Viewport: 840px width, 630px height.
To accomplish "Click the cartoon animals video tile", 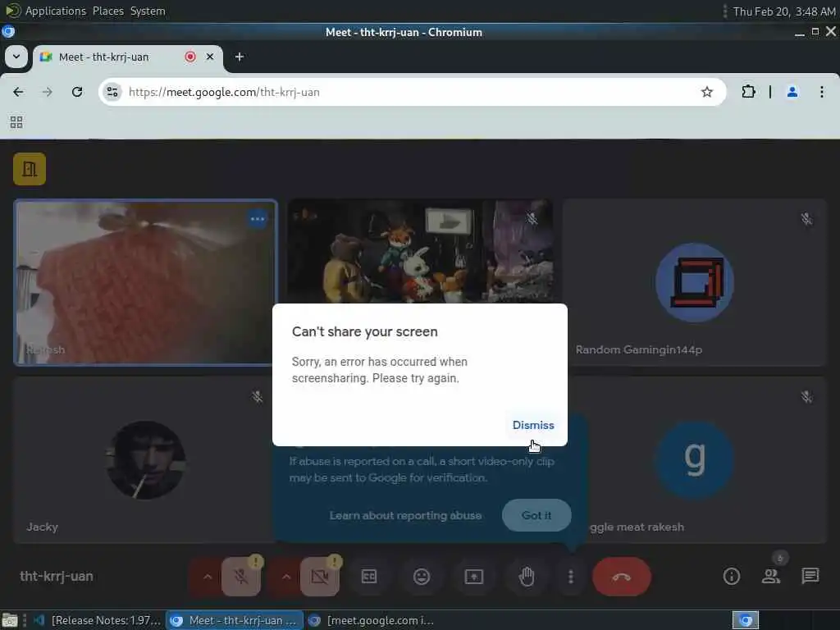I will [x=420, y=251].
